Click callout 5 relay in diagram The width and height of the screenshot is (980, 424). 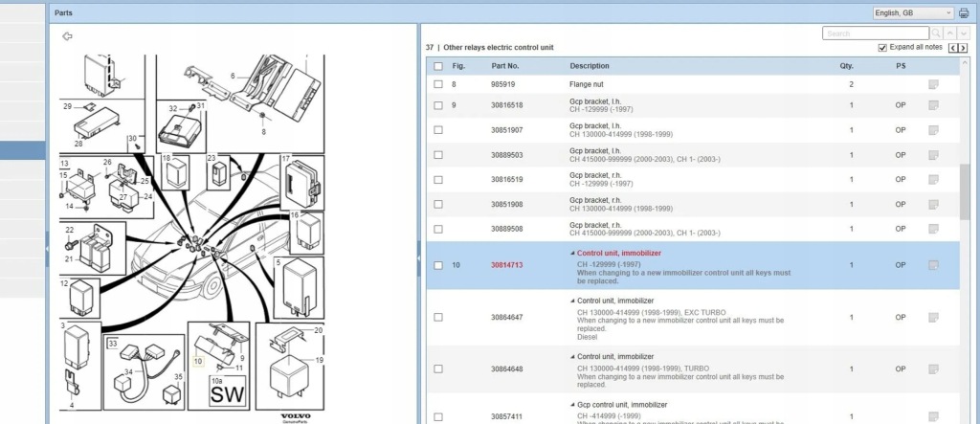299,288
